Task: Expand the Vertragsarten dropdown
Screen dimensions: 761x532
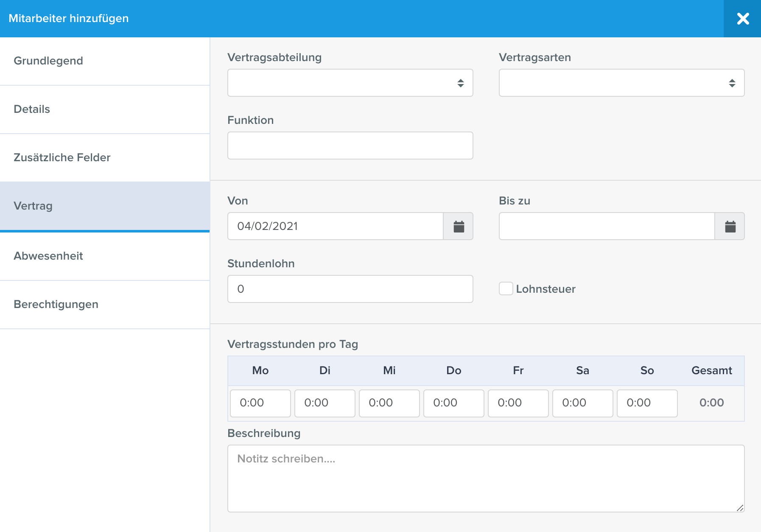Action: (622, 83)
